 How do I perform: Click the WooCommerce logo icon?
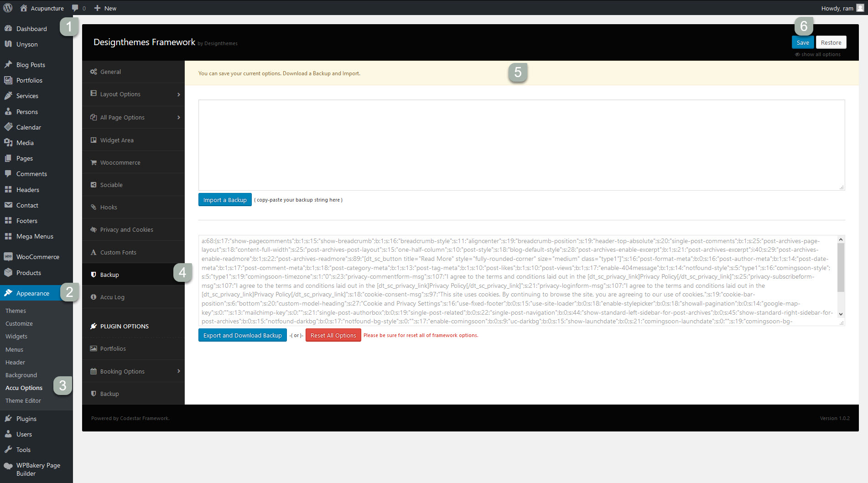8,256
